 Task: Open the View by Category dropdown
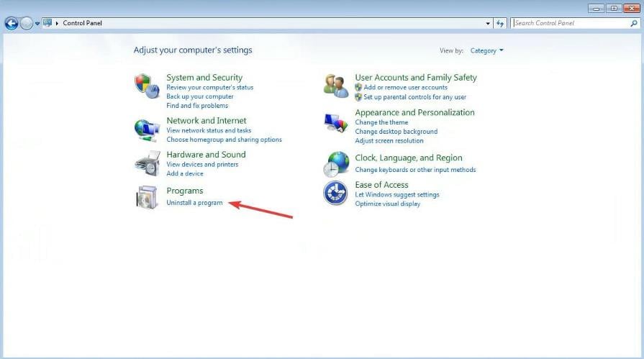tap(486, 50)
